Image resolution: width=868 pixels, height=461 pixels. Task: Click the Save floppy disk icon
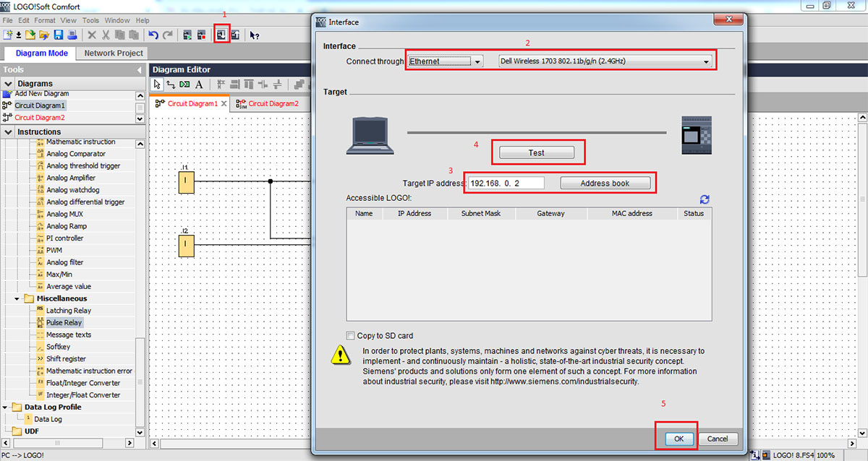tap(58, 35)
